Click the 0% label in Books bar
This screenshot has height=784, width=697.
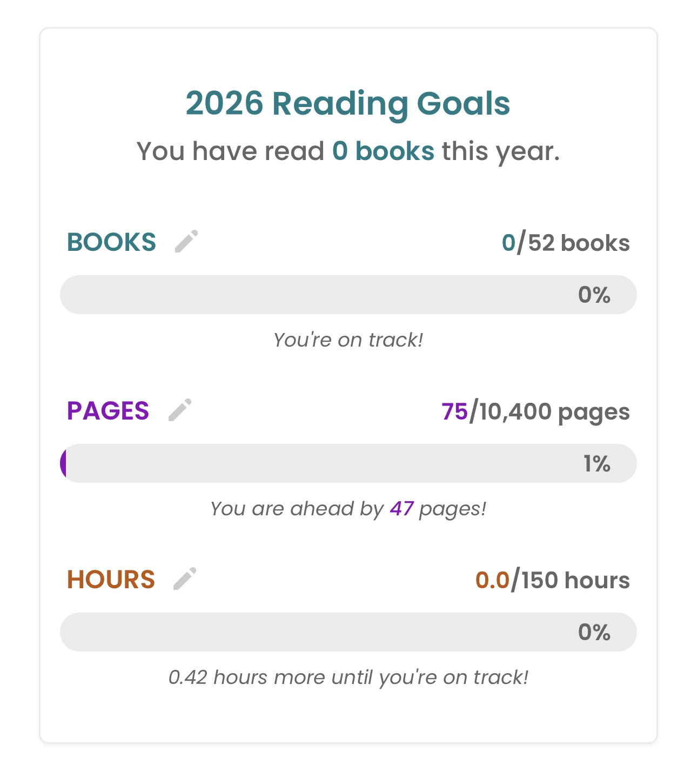click(x=594, y=295)
